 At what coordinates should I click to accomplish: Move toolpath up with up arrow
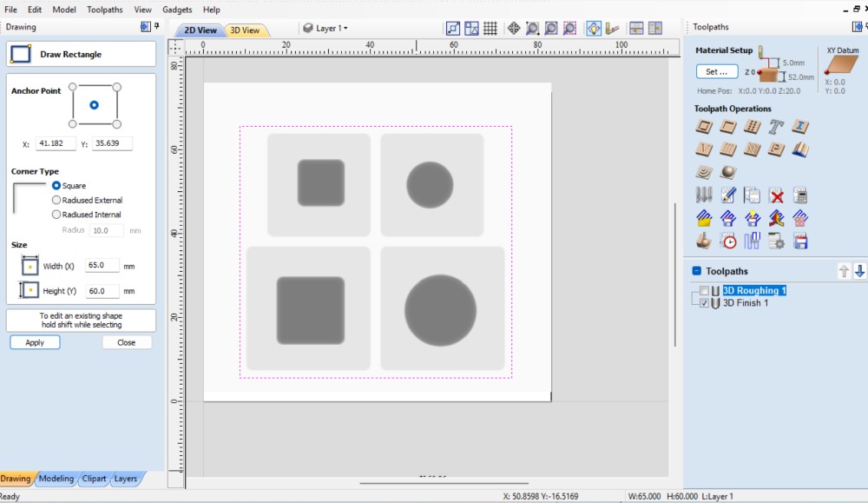coord(844,271)
